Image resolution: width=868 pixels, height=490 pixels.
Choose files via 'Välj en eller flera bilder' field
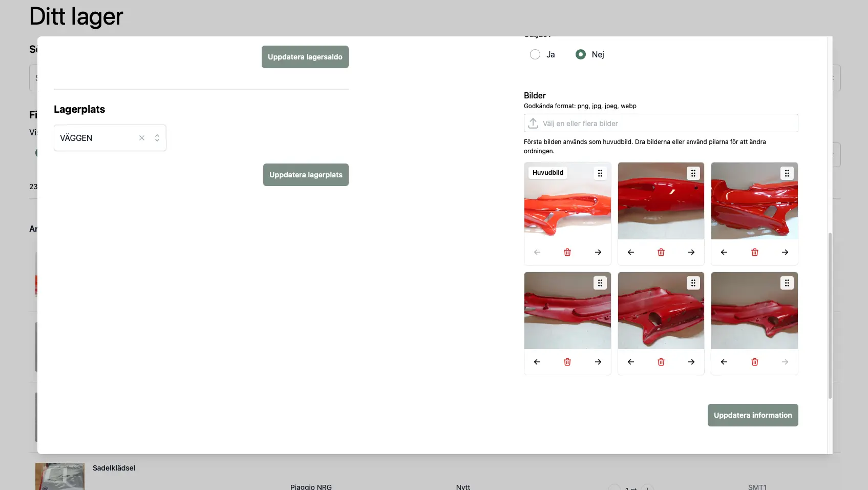pos(661,123)
